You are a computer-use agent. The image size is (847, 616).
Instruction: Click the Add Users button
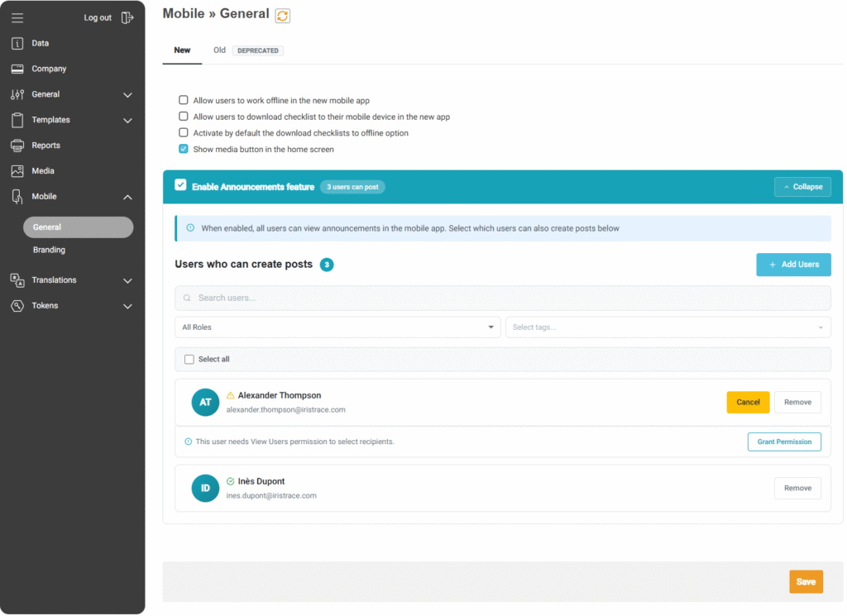tap(793, 265)
